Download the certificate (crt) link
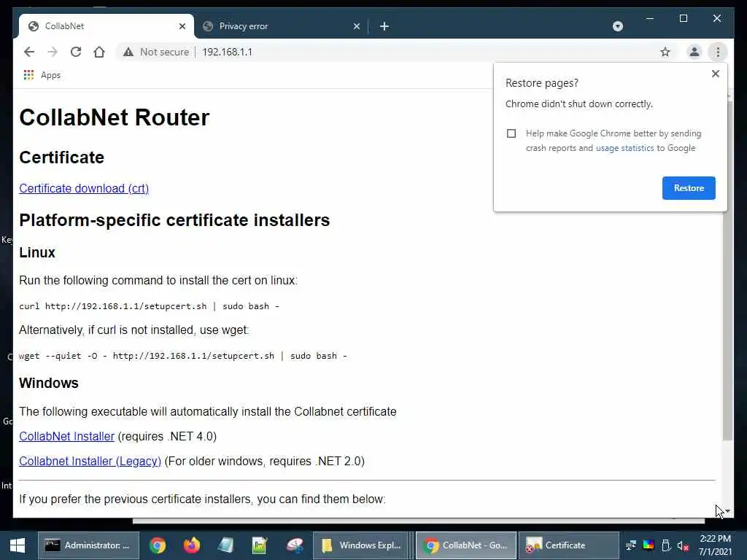 pos(84,188)
